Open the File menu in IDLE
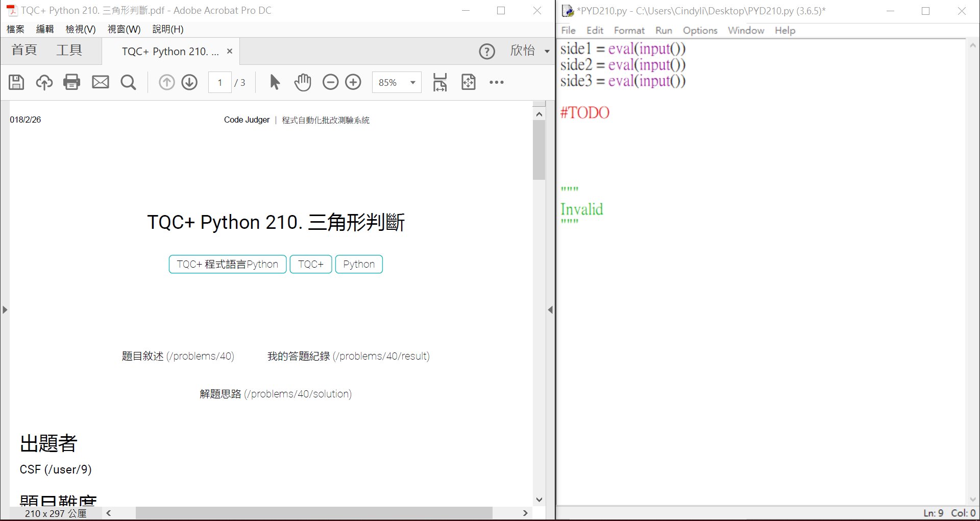This screenshot has height=521, width=980. 568,30
